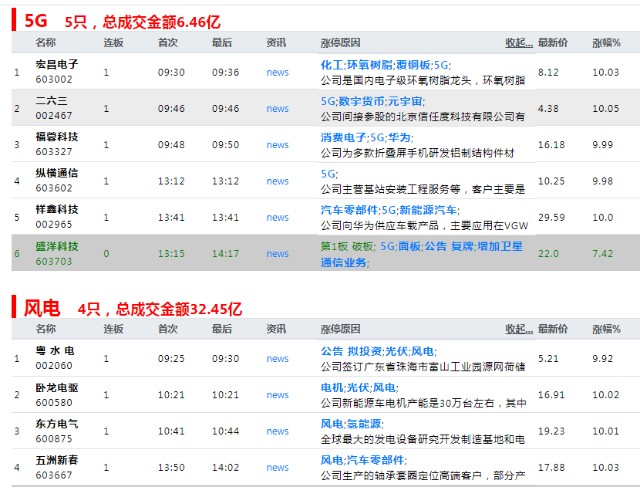Screen dimensions: 640x487
Task: Click 汽车零部件 tag in 祥鑫科技 row
Action: [349, 210]
